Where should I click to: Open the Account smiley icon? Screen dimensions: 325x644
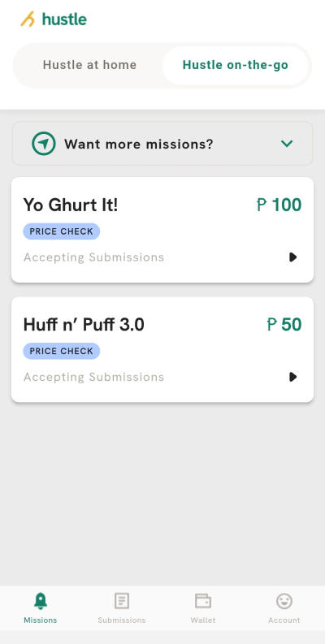coord(284,601)
